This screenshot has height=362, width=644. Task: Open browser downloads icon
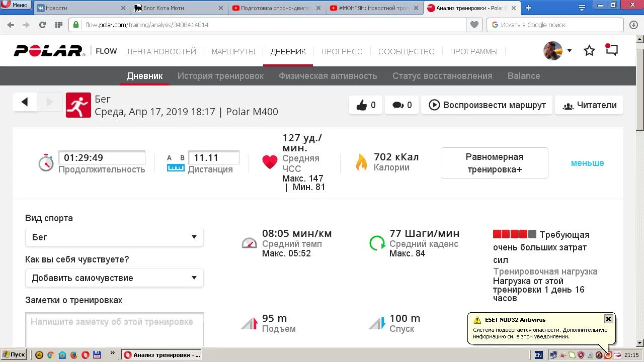coord(634,25)
